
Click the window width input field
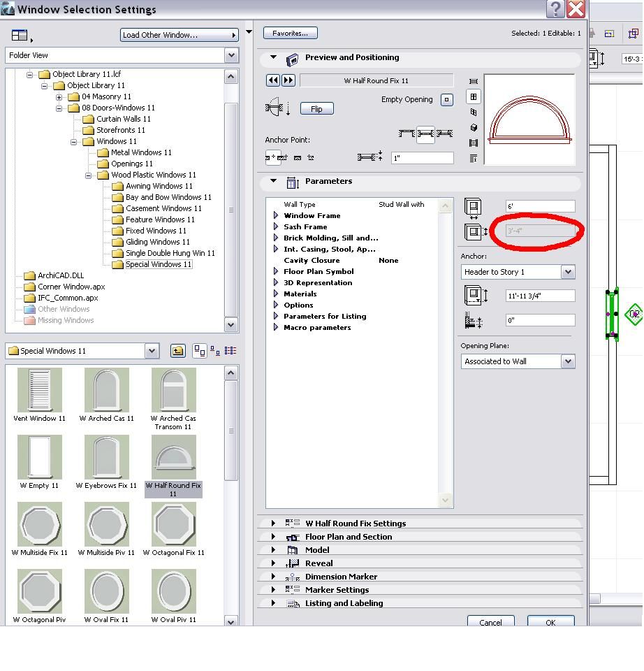click(540, 206)
